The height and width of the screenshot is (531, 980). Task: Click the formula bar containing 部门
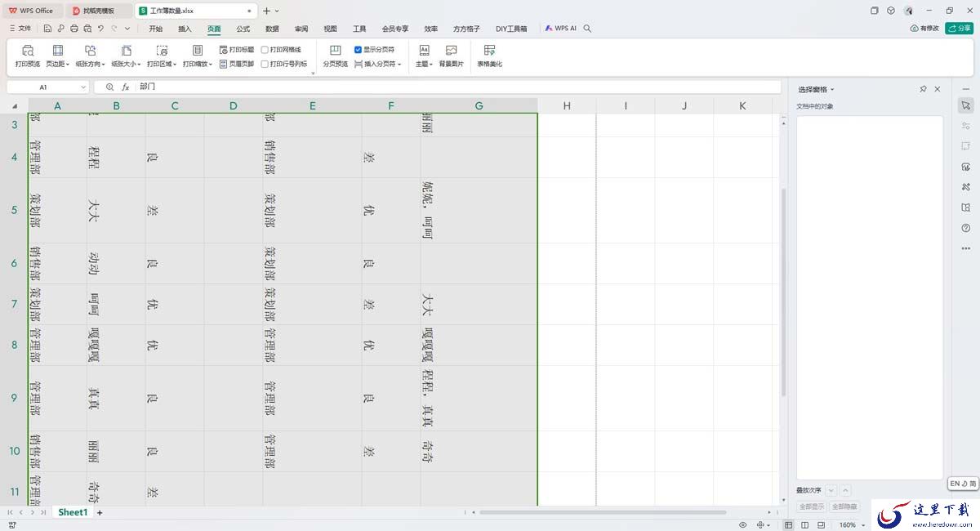point(457,87)
